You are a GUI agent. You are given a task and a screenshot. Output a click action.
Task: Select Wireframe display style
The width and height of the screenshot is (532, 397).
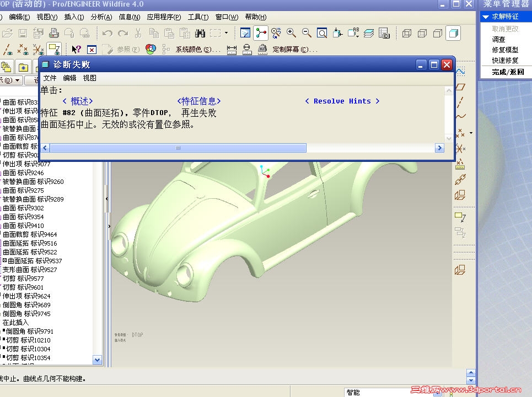(407, 33)
